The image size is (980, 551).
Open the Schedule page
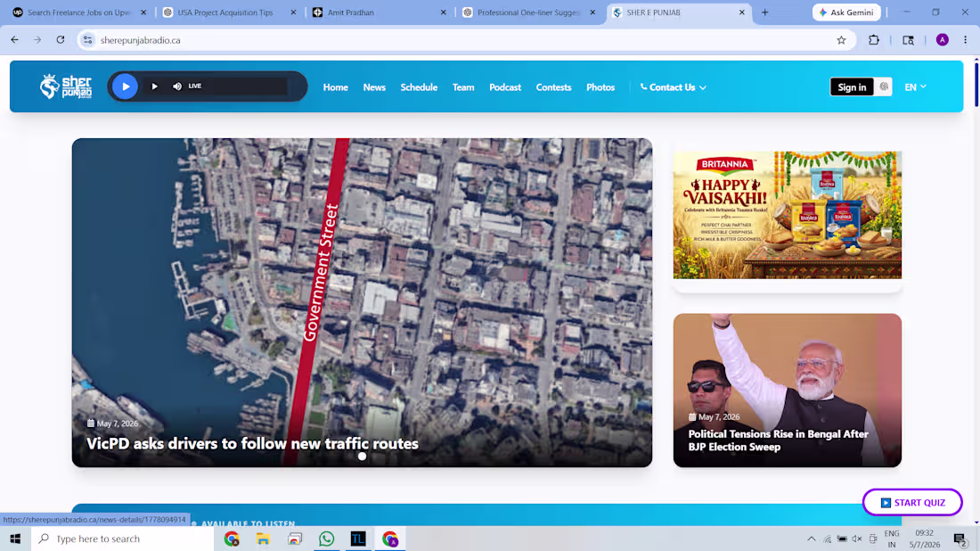pos(419,87)
